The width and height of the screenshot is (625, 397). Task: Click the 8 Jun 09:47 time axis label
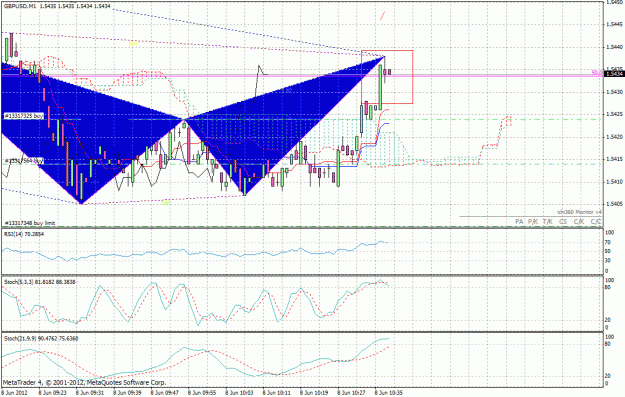coord(165,393)
